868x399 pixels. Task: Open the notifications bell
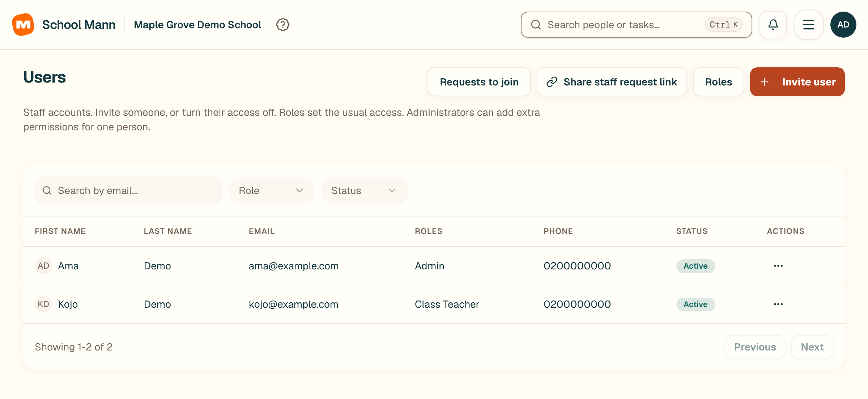[x=773, y=25]
